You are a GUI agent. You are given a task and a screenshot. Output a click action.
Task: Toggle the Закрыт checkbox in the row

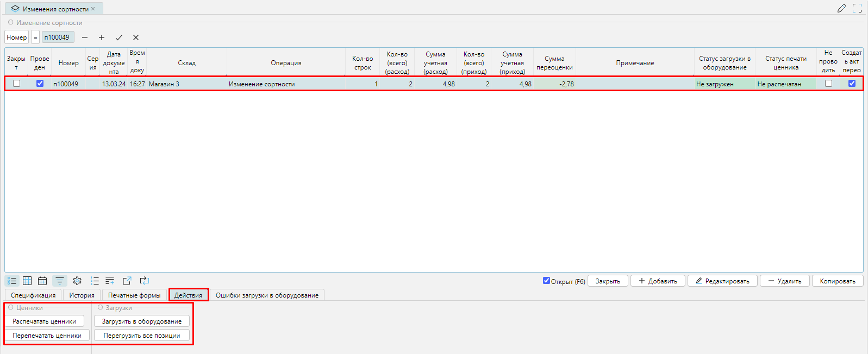(16, 84)
